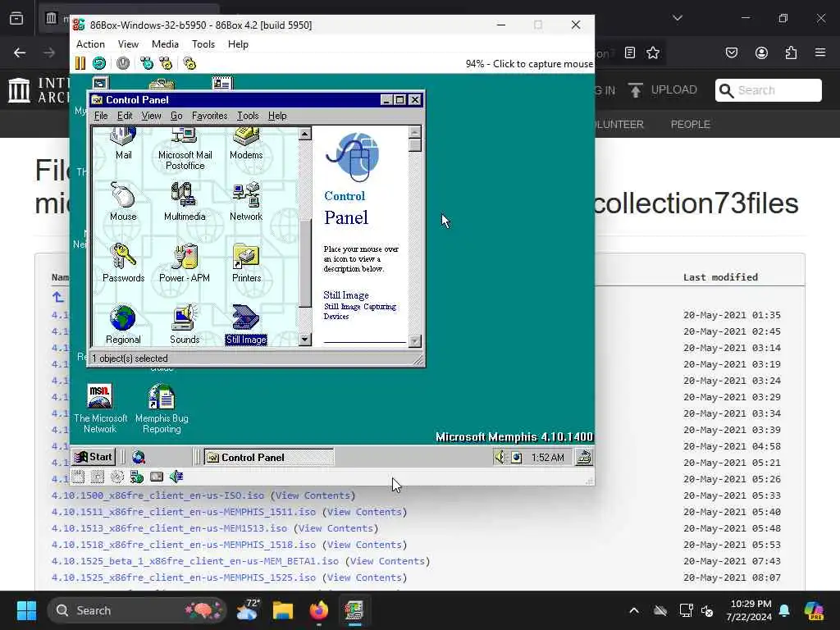This screenshot has width=840, height=630.
Task: Click Internet Archive UPLOAD link
Action: coord(663,90)
